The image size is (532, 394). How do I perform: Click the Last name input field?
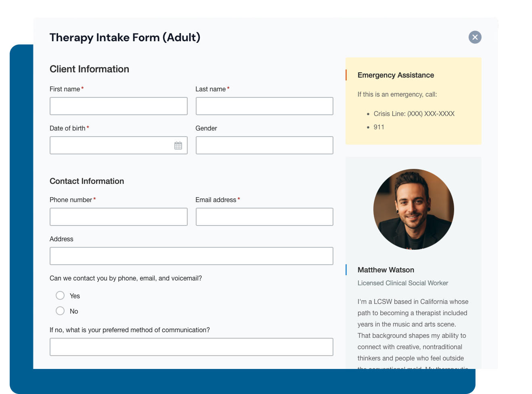(x=264, y=106)
